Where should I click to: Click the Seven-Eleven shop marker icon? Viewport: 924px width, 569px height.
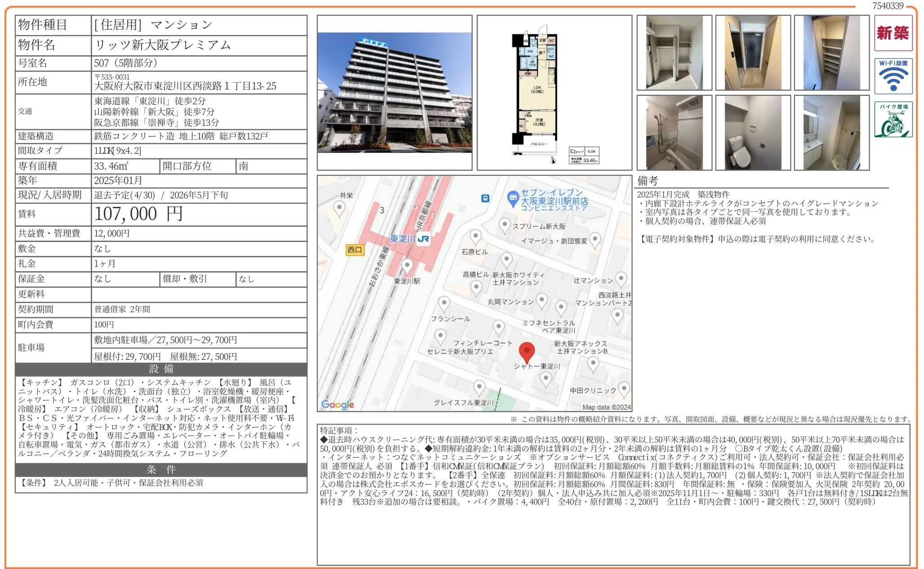(513, 198)
